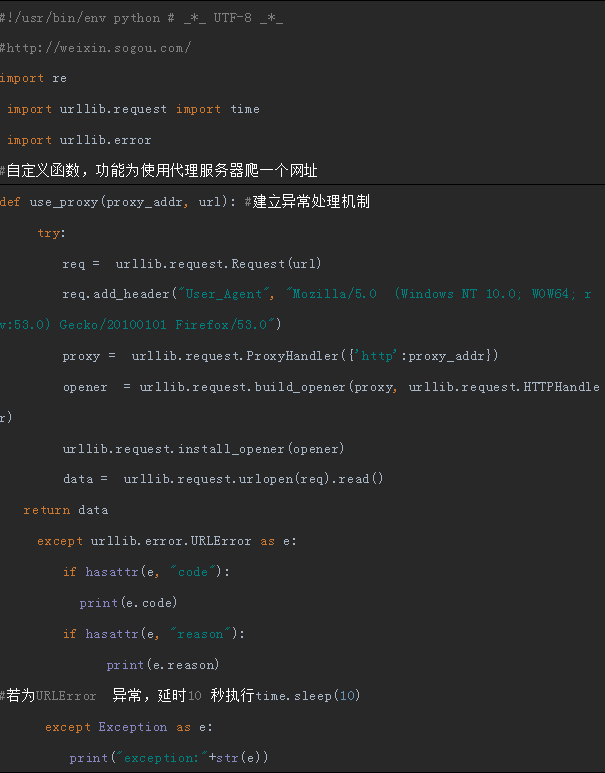
Task: Click the string 'Mozilla/5.0' in add_header
Action: pos(331,294)
